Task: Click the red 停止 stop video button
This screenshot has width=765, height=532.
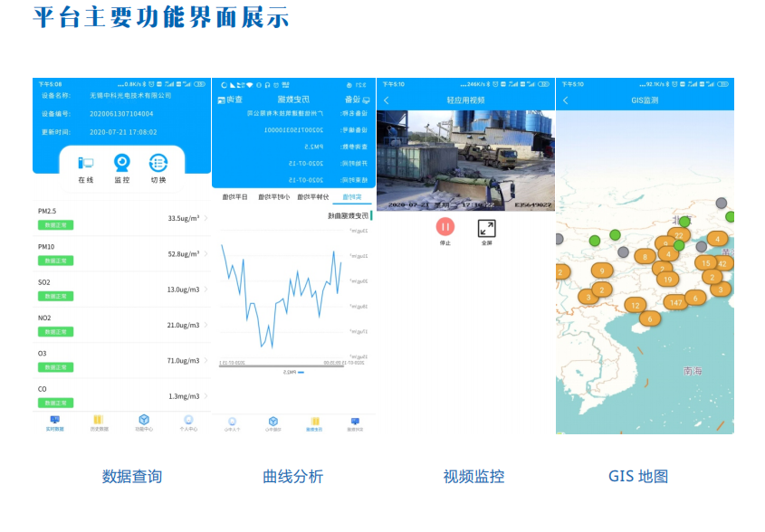Action: coord(445,229)
